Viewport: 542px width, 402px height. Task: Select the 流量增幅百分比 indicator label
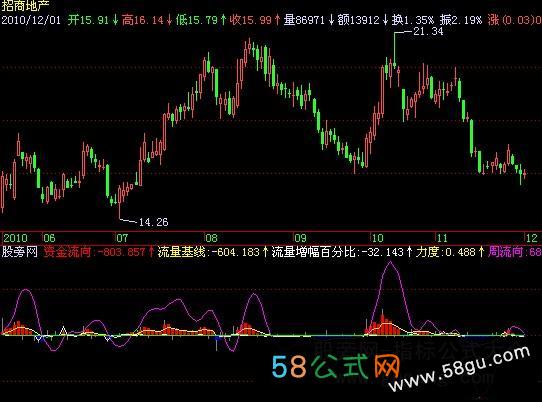tap(314, 252)
